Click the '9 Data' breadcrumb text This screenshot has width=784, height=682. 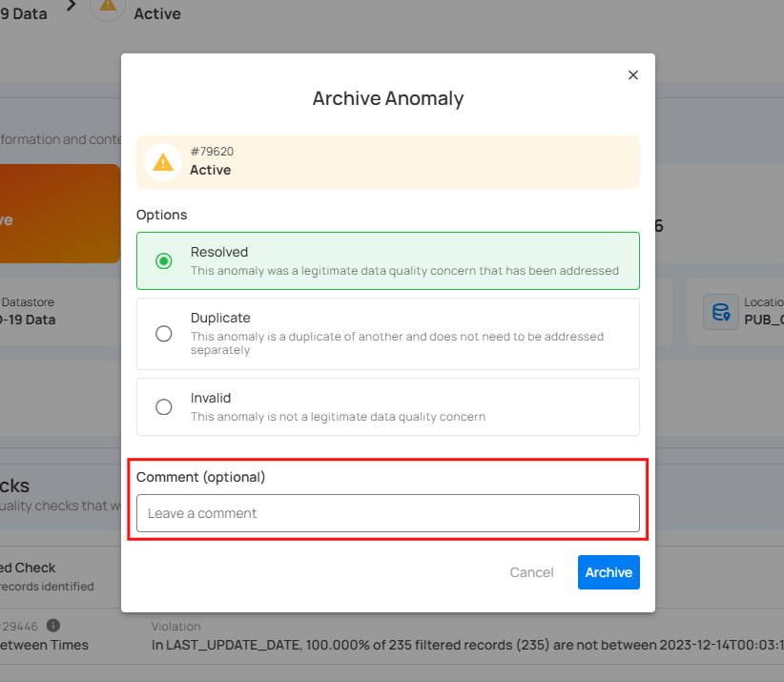pos(24,14)
